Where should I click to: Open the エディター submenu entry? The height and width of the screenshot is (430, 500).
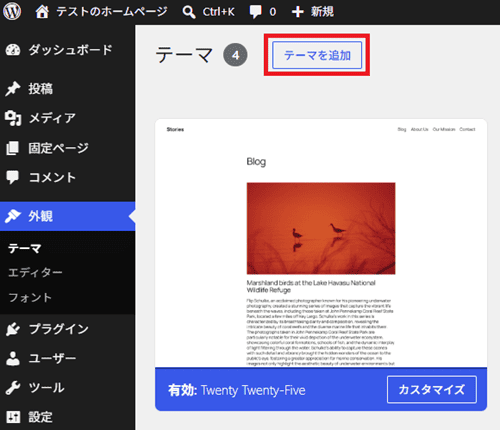(35, 273)
